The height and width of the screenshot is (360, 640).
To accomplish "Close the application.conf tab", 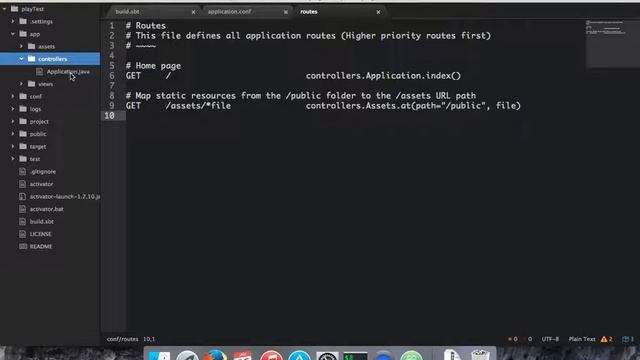I will [286, 12].
